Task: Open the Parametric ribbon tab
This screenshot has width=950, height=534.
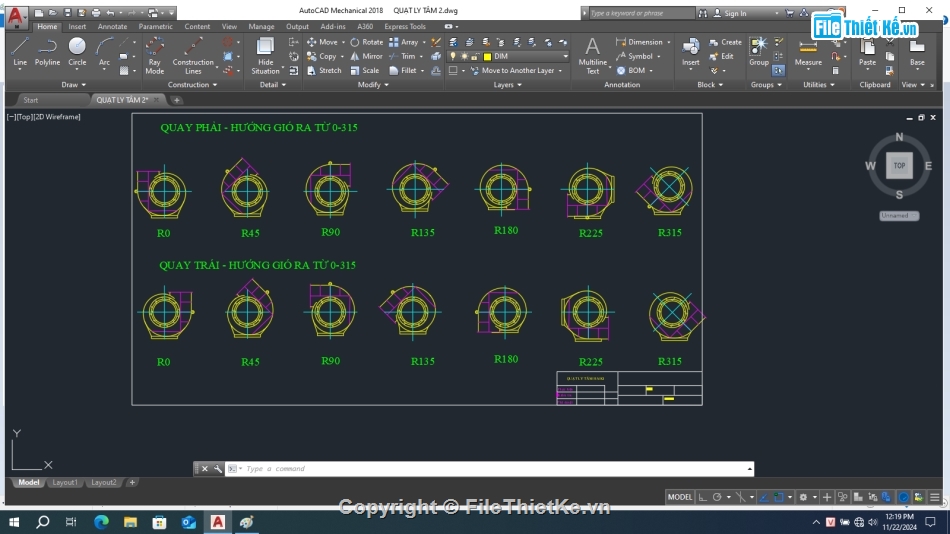Action: click(155, 27)
